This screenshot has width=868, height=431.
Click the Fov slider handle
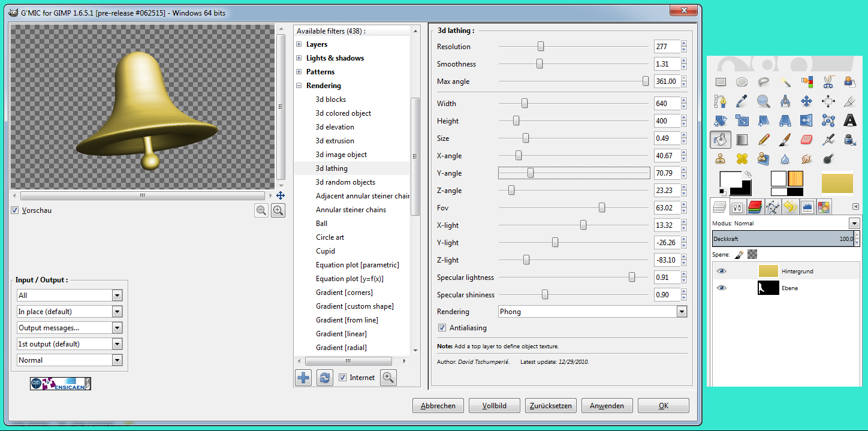601,208
